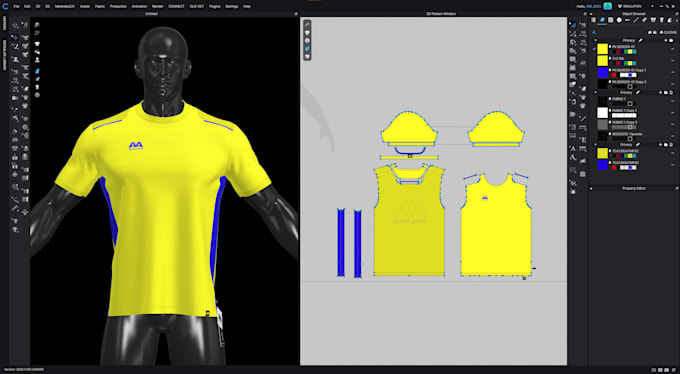Viewport: 680px width, 374px height.
Task: Click the magnifier icon atop the 3D view toolbar
Action: coord(37,25)
